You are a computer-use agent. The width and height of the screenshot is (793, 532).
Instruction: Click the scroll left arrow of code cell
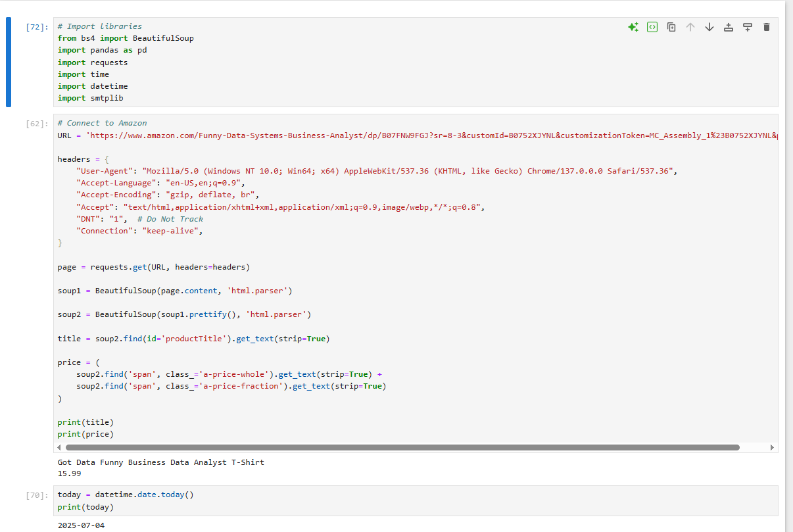(x=60, y=447)
